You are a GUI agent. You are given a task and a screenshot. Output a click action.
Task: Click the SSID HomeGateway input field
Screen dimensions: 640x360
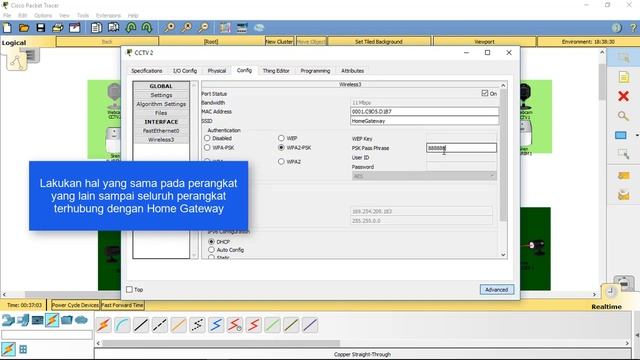point(424,121)
